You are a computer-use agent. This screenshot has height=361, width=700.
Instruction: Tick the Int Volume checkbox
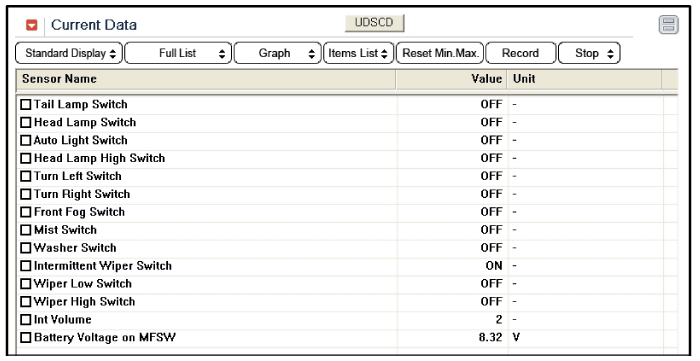(26, 320)
